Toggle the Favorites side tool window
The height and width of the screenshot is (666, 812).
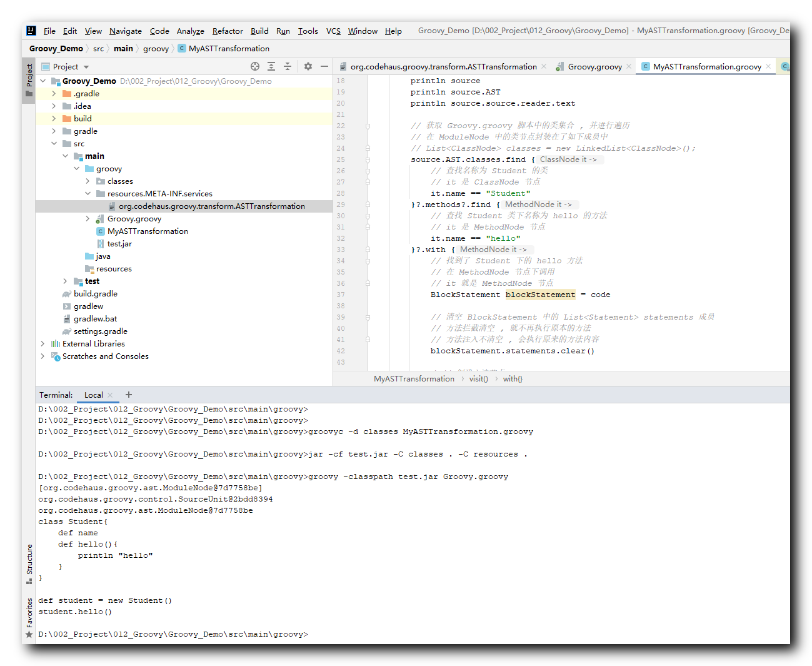pos(29,618)
